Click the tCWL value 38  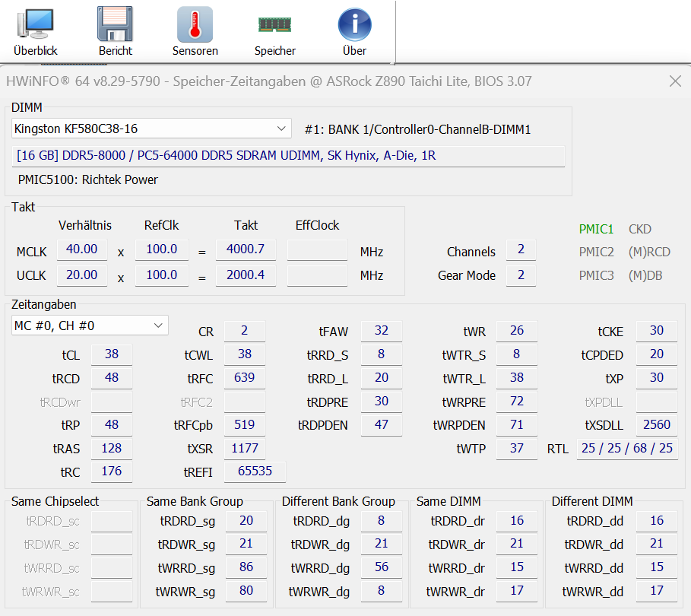coord(245,354)
